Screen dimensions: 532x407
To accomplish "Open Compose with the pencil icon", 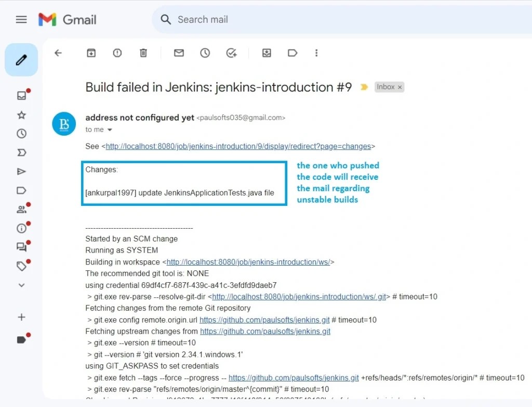I will click(x=21, y=59).
